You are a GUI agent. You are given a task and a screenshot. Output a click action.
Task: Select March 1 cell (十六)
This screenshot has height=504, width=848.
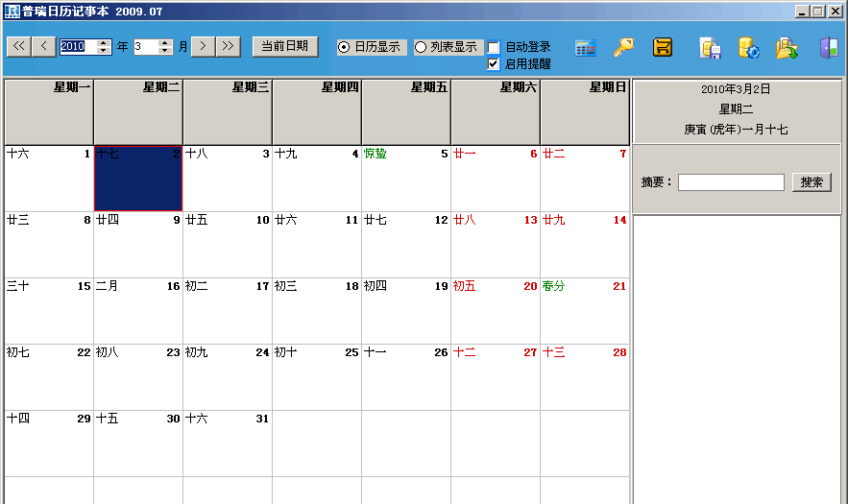(49, 179)
